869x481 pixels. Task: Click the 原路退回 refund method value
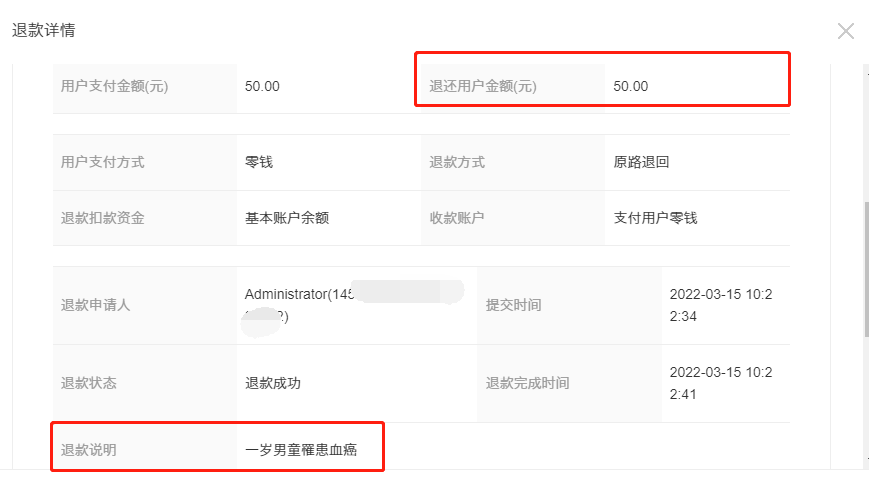[x=641, y=162]
